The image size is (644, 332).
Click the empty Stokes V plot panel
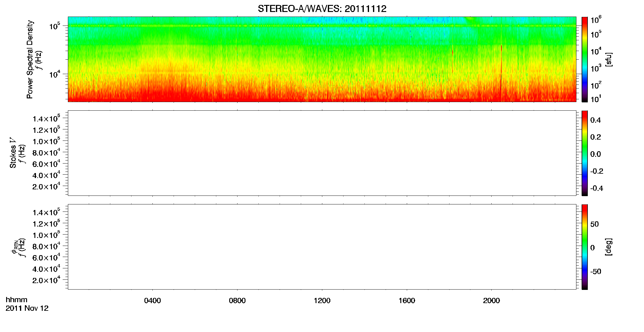(322, 153)
